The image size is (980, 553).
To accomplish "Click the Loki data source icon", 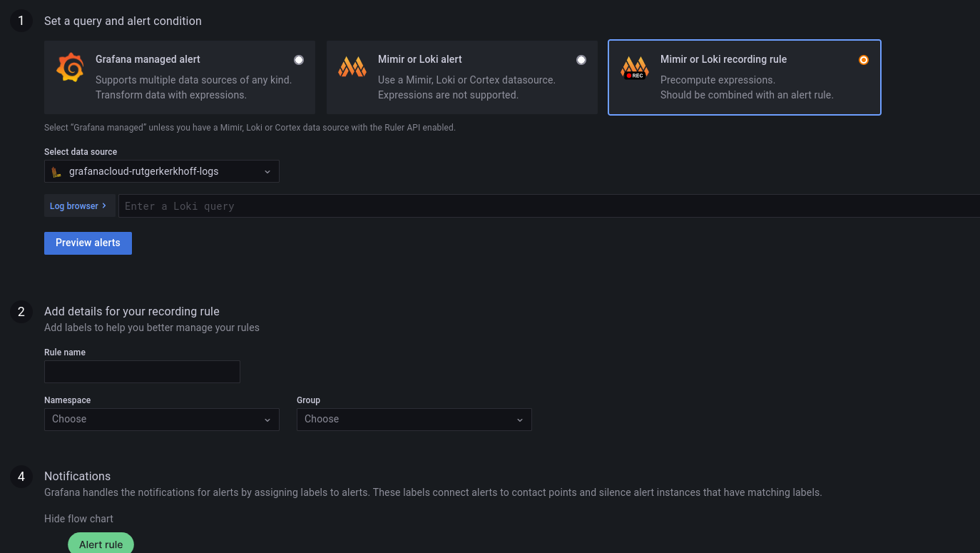I will click(x=56, y=171).
